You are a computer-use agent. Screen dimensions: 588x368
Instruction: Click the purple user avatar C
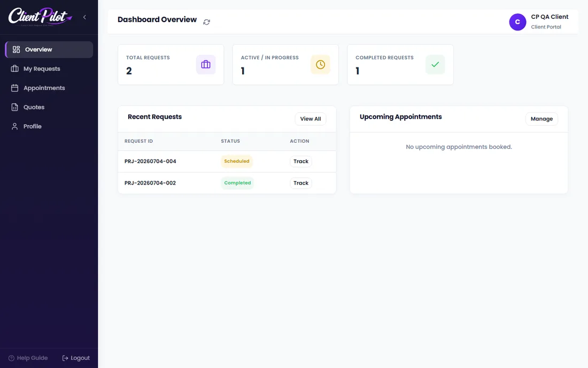tap(517, 22)
